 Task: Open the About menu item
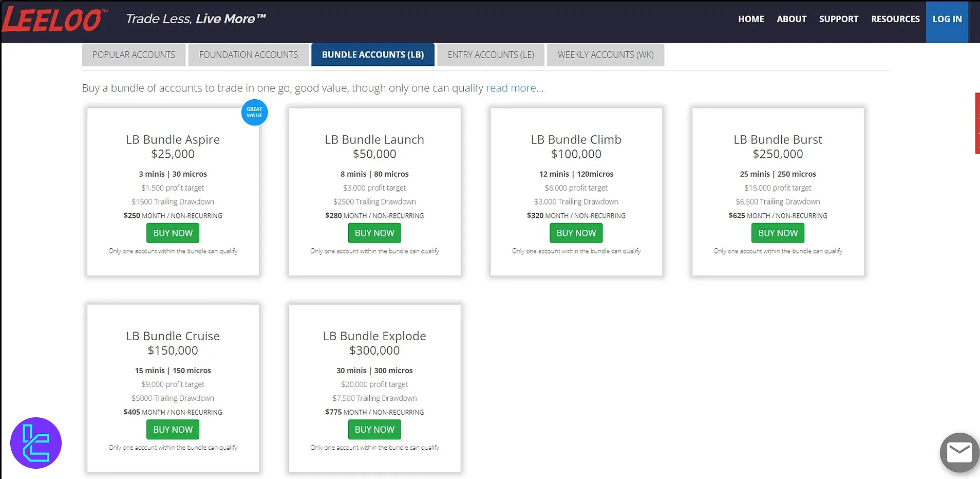pyautogui.click(x=791, y=19)
